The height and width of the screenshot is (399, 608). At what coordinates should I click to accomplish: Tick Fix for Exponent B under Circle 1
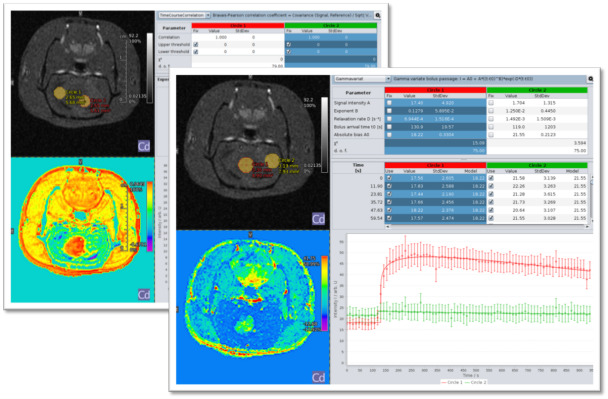389,111
